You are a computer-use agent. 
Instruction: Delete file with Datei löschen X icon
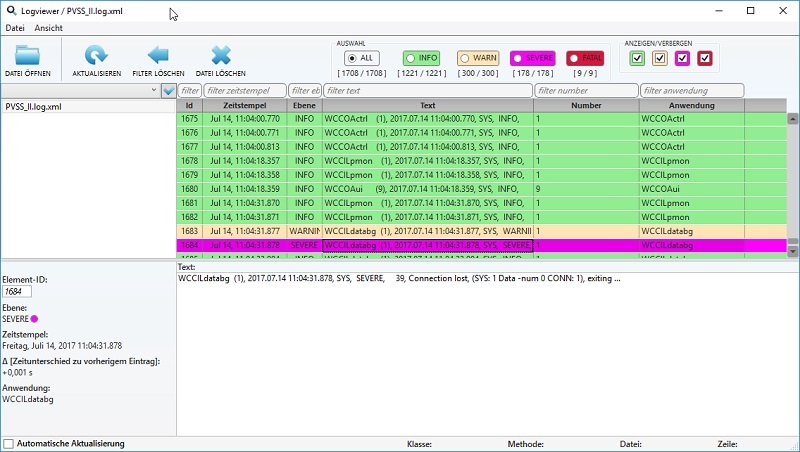pyautogui.click(x=221, y=60)
